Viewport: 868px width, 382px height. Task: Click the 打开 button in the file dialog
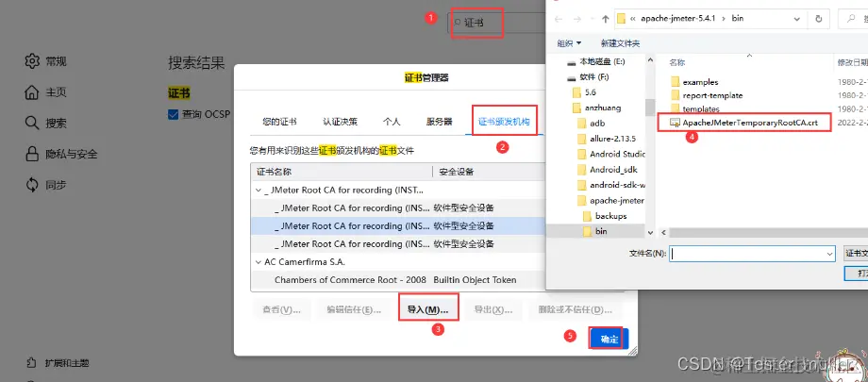click(x=857, y=273)
